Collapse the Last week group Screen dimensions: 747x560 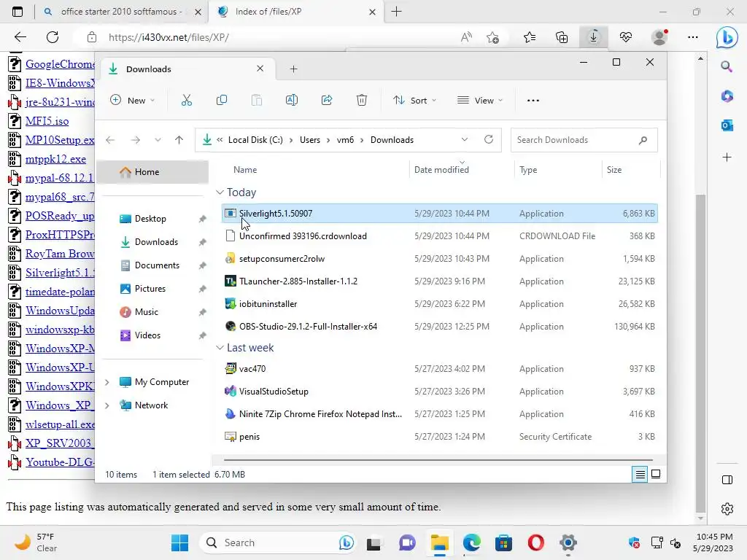pos(220,348)
